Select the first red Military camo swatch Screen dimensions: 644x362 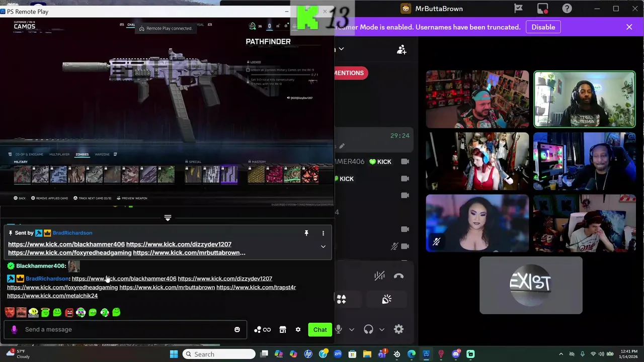pyautogui.click(x=22, y=174)
